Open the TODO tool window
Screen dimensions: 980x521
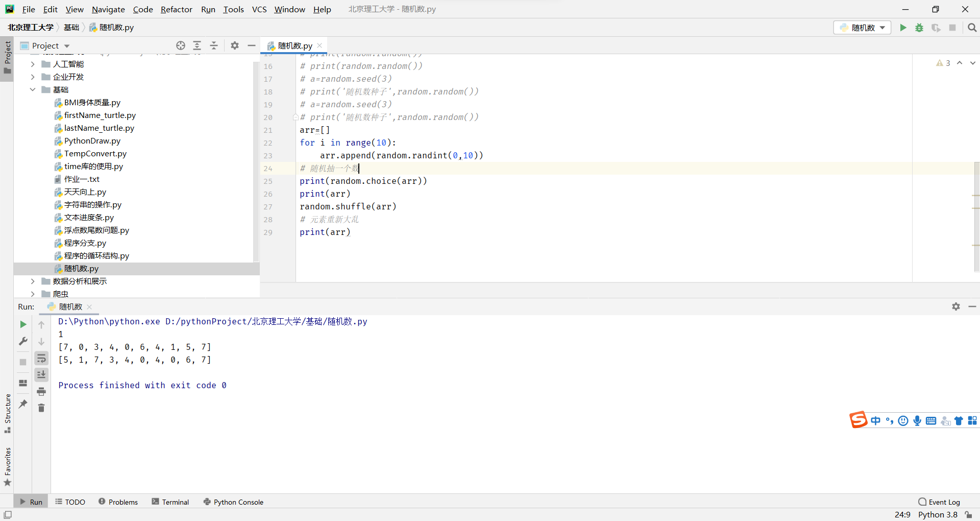tap(70, 502)
